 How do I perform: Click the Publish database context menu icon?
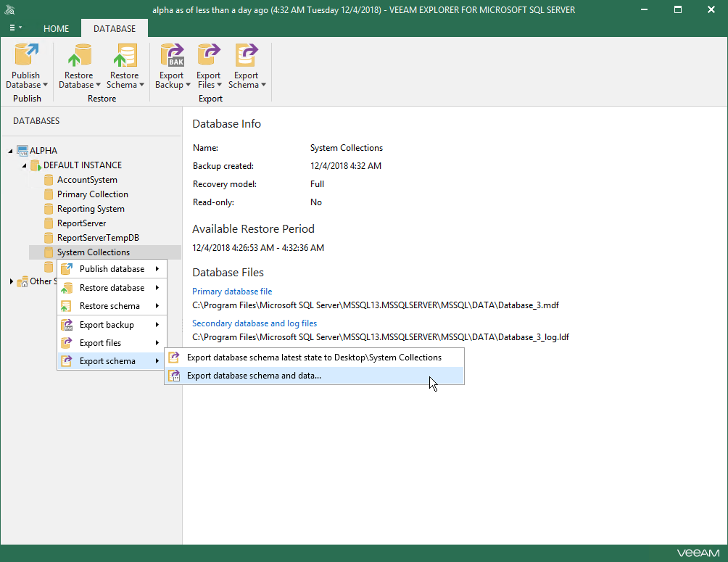coord(67,269)
